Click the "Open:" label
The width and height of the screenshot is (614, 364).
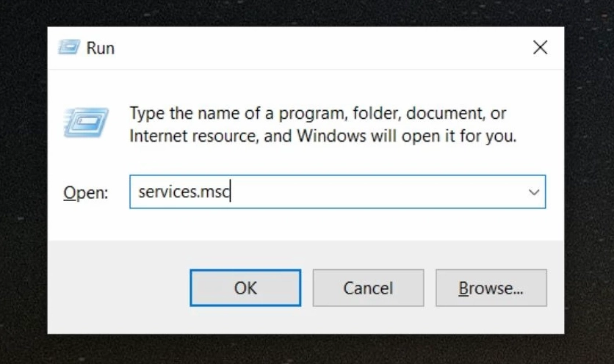pyautogui.click(x=85, y=193)
